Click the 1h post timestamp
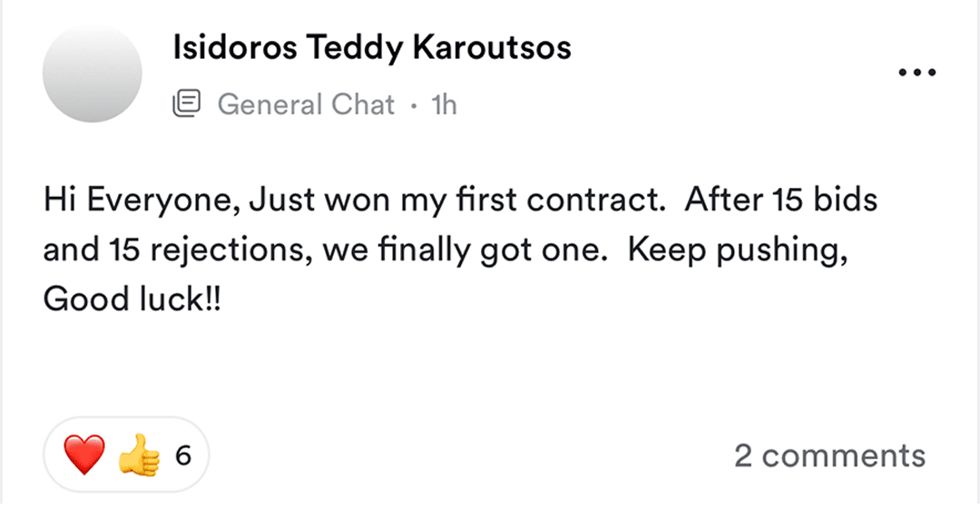The width and height of the screenshot is (980, 529). [444, 104]
